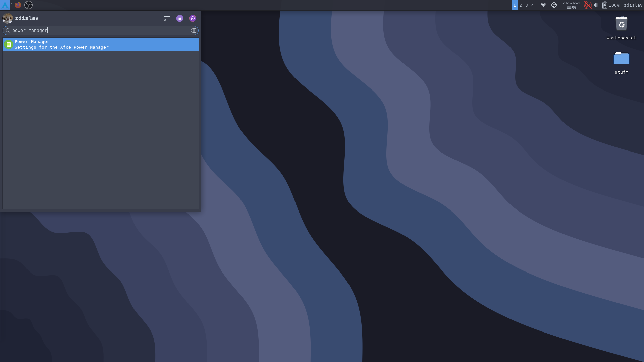Switch to workspace 3
The width and height of the screenshot is (644, 362).
click(x=527, y=5)
